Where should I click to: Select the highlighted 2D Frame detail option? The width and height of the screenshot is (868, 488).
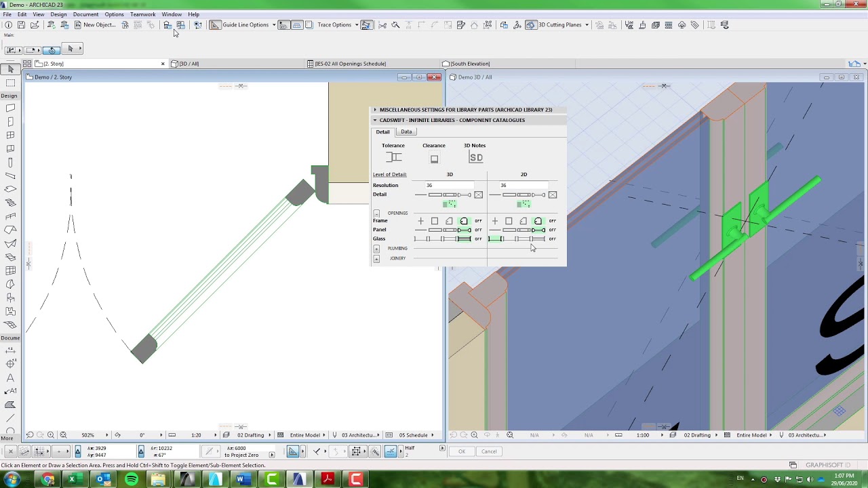click(538, 221)
